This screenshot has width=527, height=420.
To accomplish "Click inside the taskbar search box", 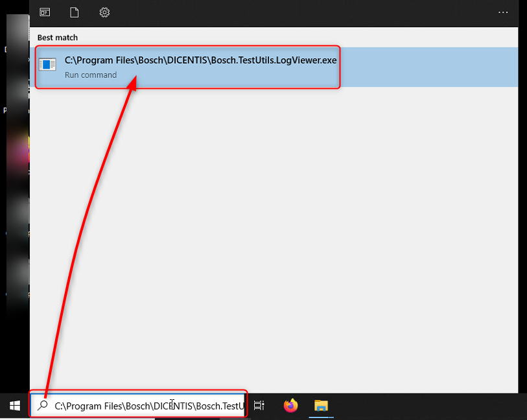I will pyautogui.click(x=139, y=406).
